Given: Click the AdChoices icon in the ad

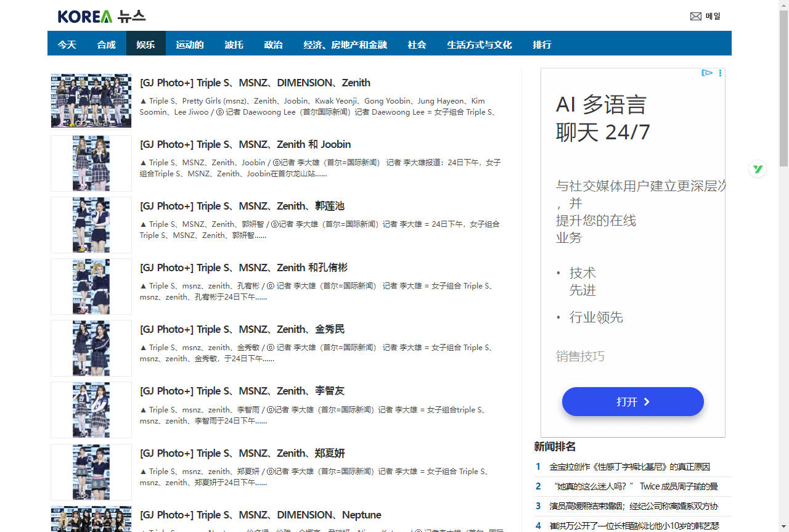Looking at the screenshot, I should (707, 73).
